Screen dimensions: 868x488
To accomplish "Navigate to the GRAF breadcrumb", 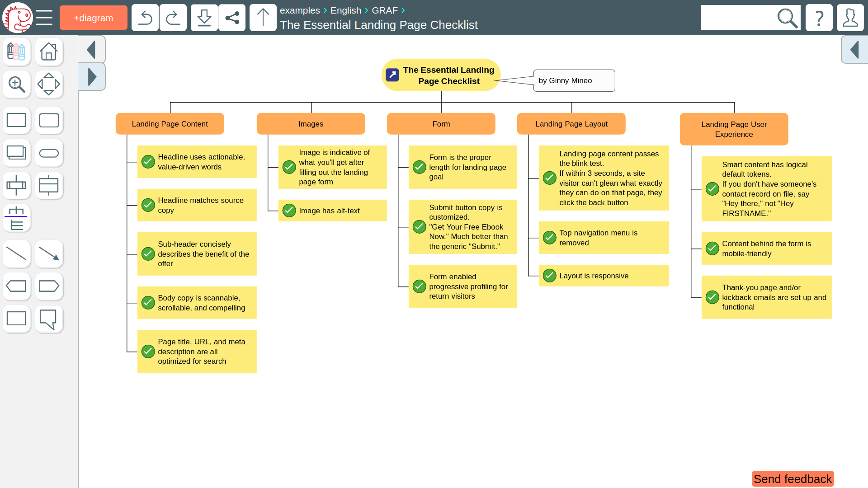I will (384, 10).
